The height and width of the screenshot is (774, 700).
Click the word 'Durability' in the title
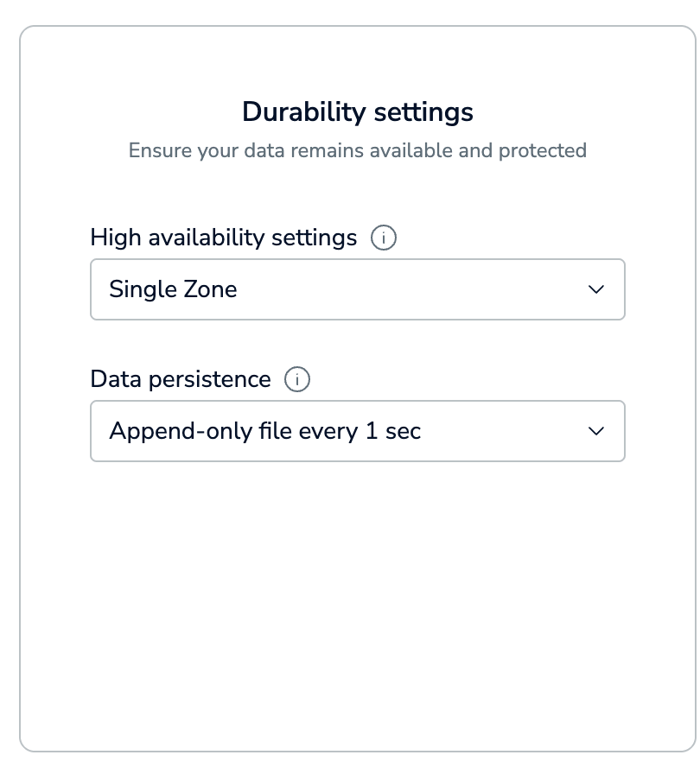(x=303, y=112)
